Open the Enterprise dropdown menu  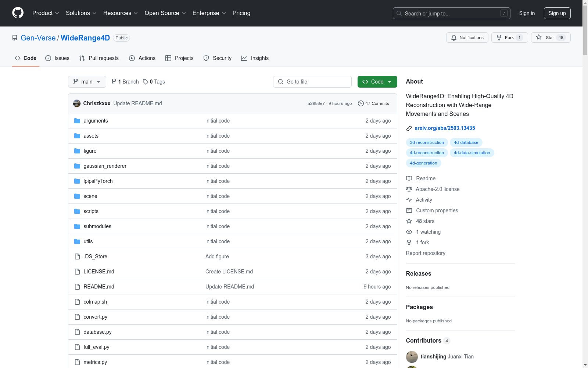click(x=209, y=13)
